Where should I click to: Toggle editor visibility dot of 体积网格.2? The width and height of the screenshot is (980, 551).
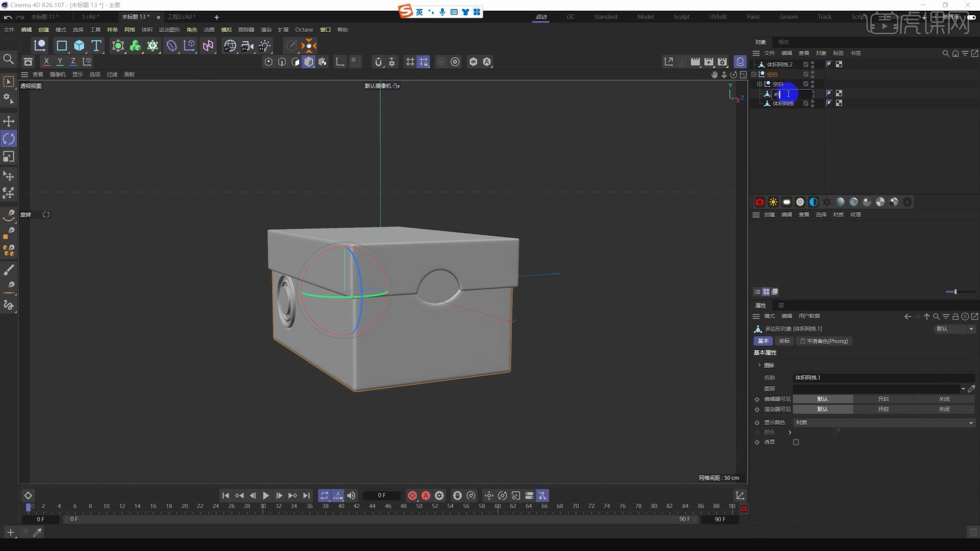(813, 62)
